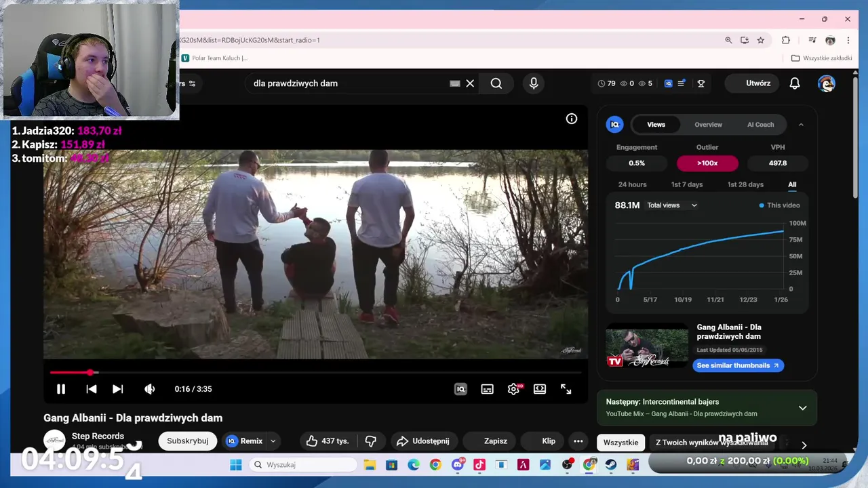Expand the Następny playlist panel
Image resolution: width=868 pixels, height=488 pixels.
802,408
